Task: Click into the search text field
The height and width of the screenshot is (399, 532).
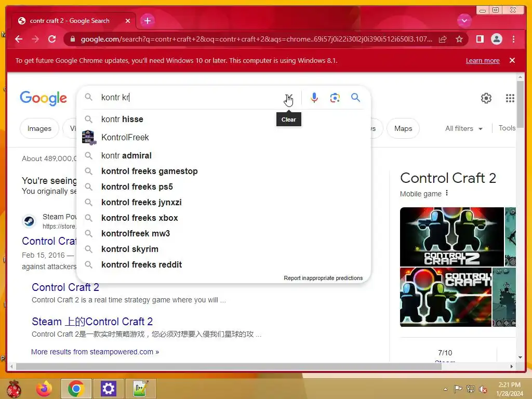Action: click(x=190, y=97)
